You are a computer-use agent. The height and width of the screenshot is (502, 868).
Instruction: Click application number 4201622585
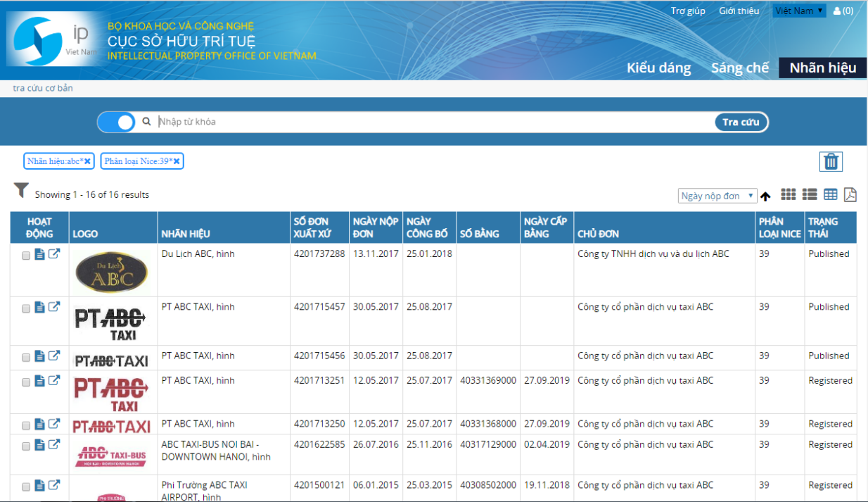319,444
